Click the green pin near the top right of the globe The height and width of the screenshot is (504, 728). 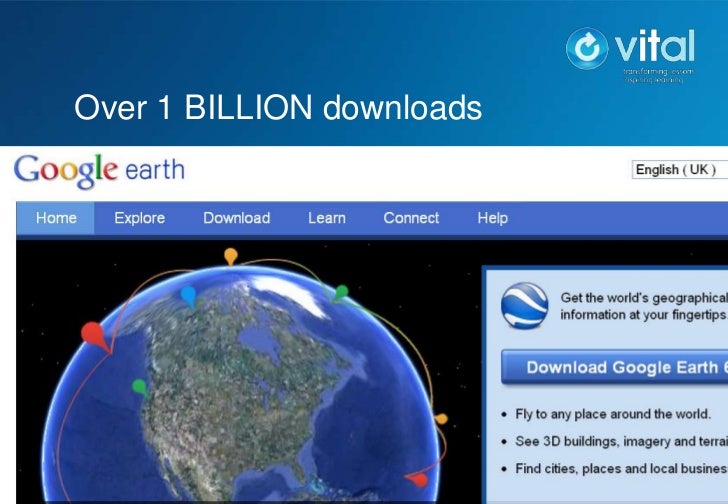(x=340, y=293)
